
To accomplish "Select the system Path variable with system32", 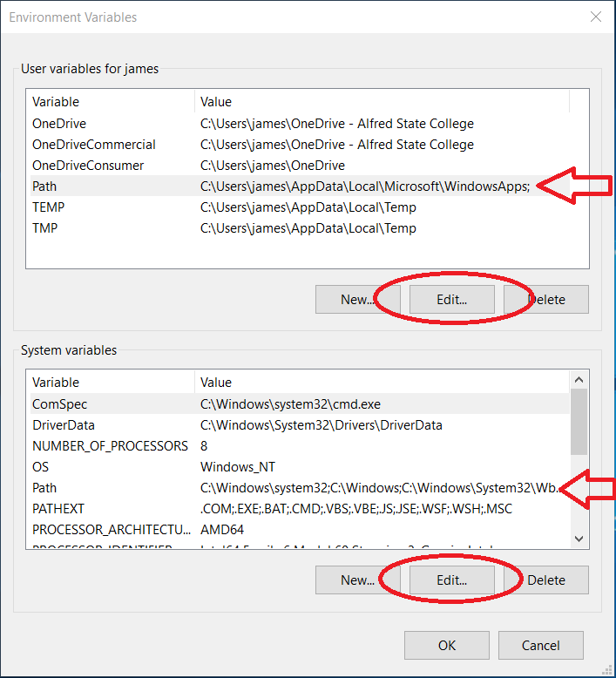I will click(x=300, y=488).
